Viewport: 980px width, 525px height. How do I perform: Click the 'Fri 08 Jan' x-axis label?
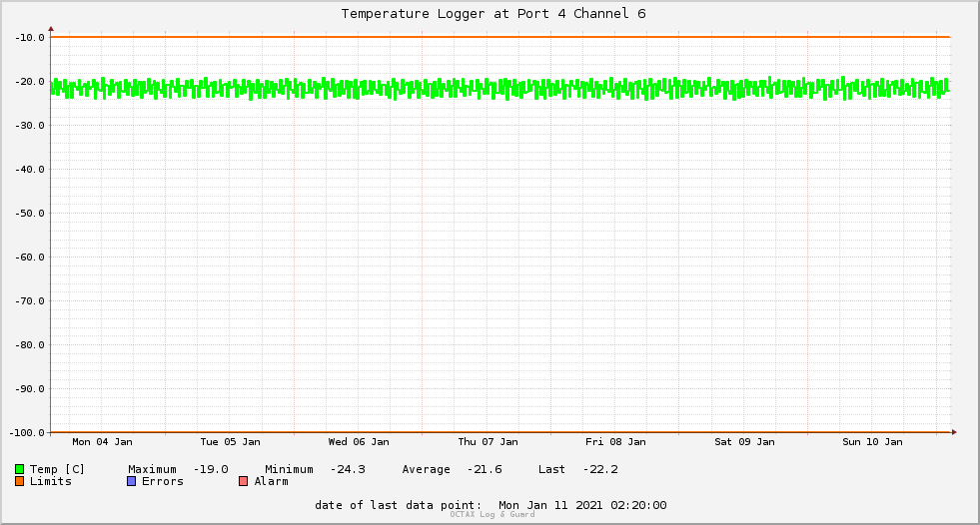click(615, 442)
